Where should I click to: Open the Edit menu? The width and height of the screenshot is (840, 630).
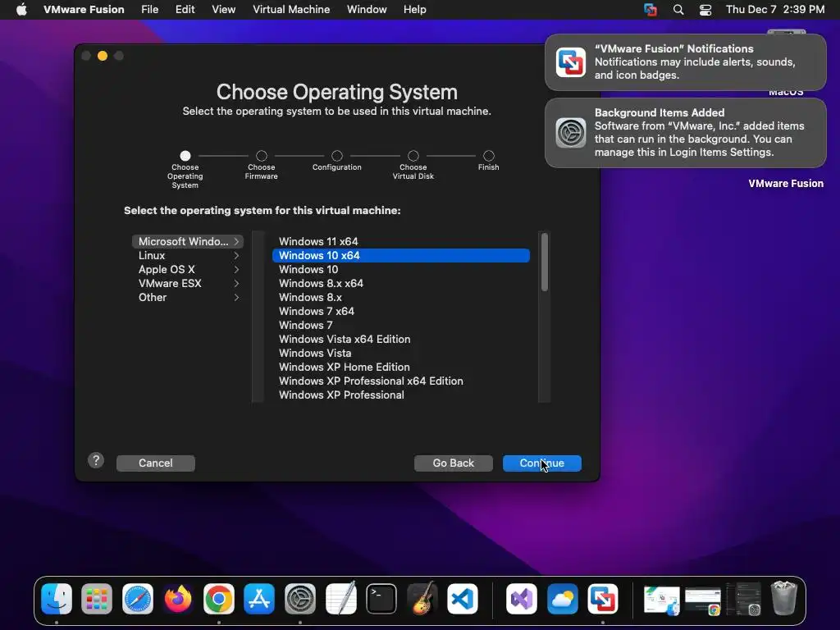click(x=185, y=10)
